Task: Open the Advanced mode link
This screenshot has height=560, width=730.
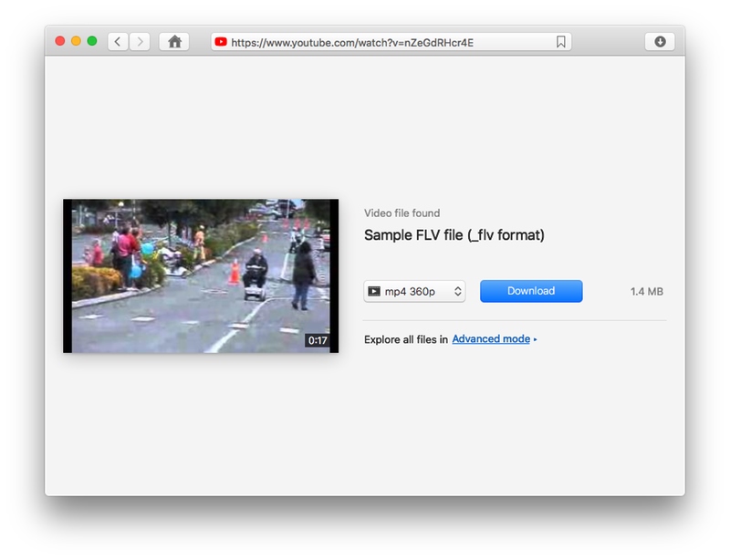Action: click(491, 339)
